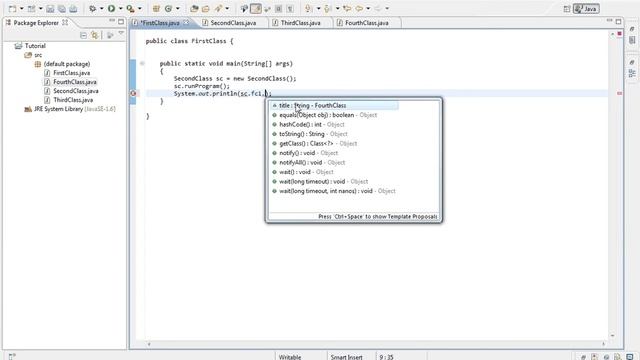Open the Run dropdown arrow
The height and width of the screenshot is (360, 640).
click(x=120, y=9)
